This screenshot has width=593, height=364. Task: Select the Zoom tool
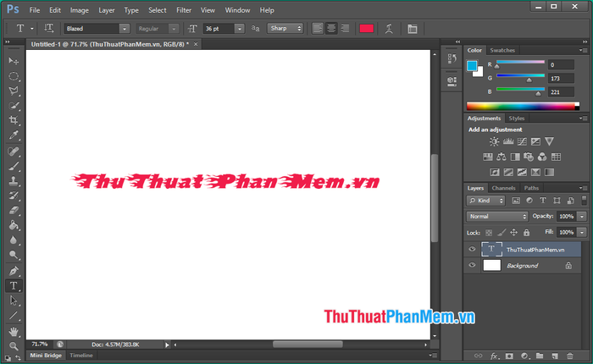pos(14,346)
